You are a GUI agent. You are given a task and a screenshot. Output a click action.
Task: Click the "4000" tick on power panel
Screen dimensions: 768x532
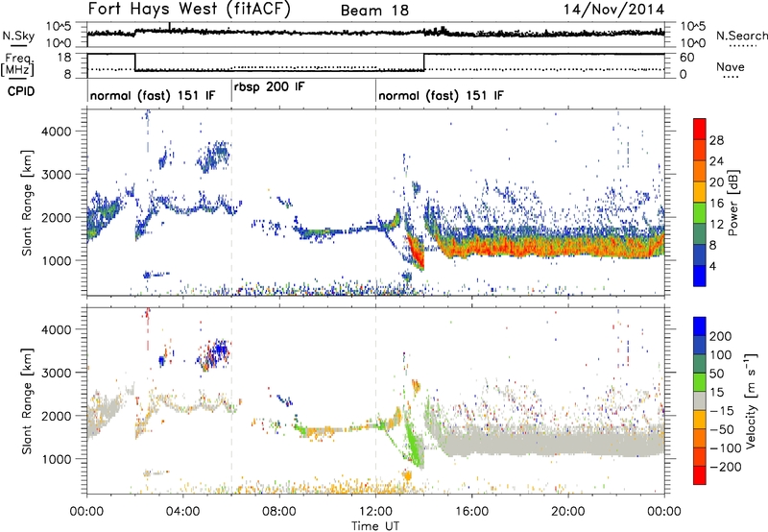[56, 132]
